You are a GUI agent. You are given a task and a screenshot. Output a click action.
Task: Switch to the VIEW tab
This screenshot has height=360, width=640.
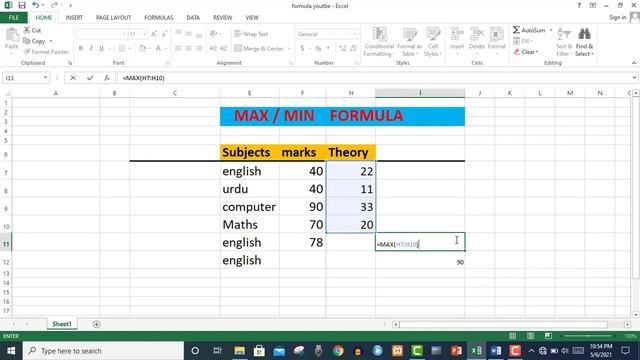tap(252, 18)
